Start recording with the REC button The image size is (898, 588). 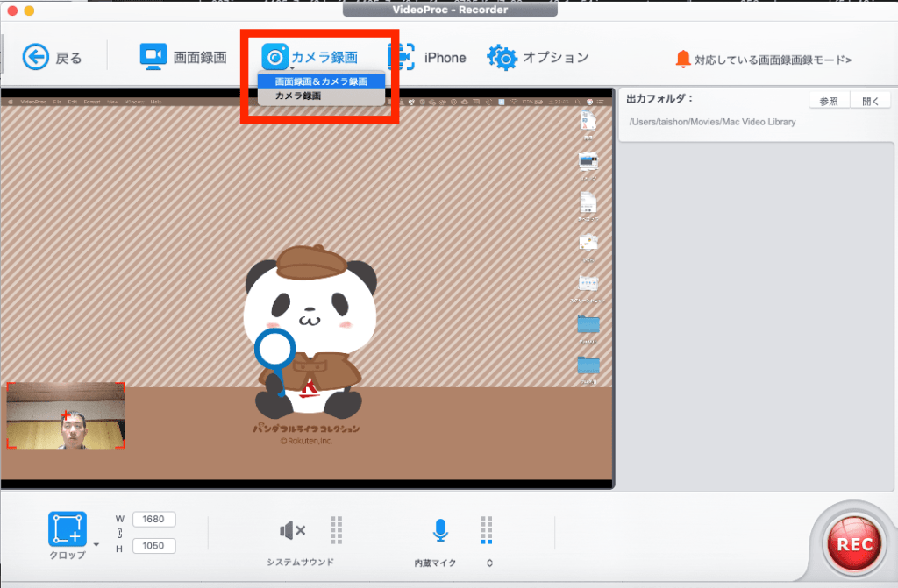point(854,543)
